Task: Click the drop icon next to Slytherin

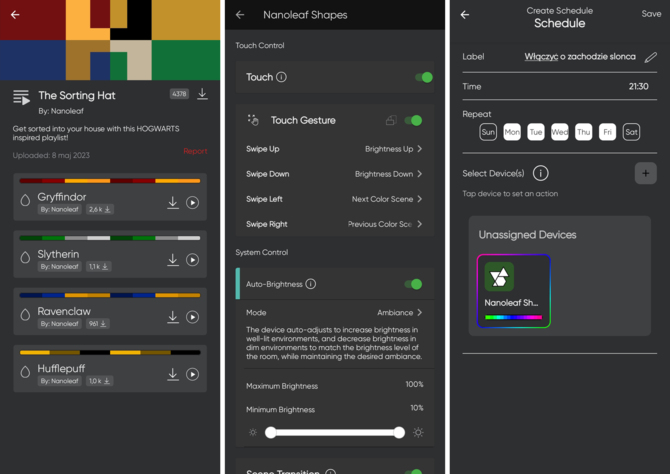Action: [25, 257]
